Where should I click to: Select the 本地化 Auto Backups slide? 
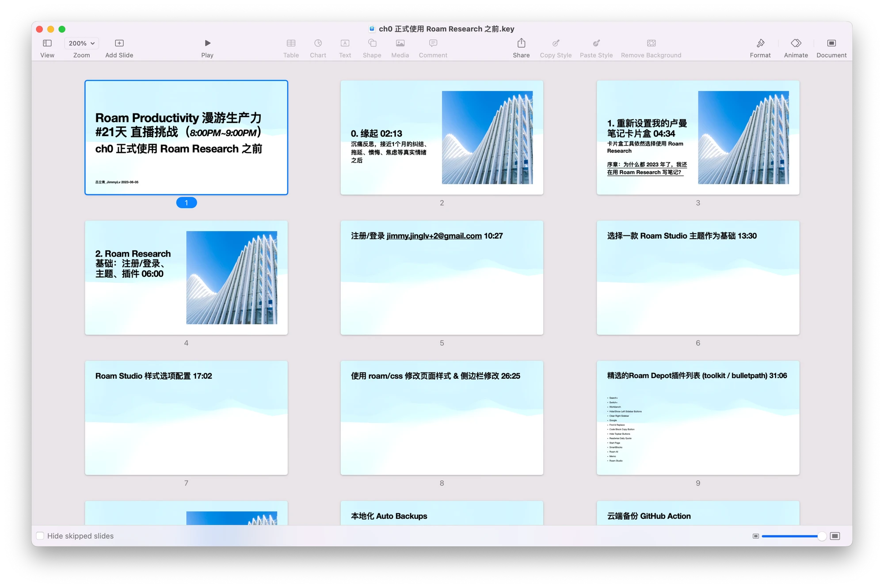coord(442,513)
